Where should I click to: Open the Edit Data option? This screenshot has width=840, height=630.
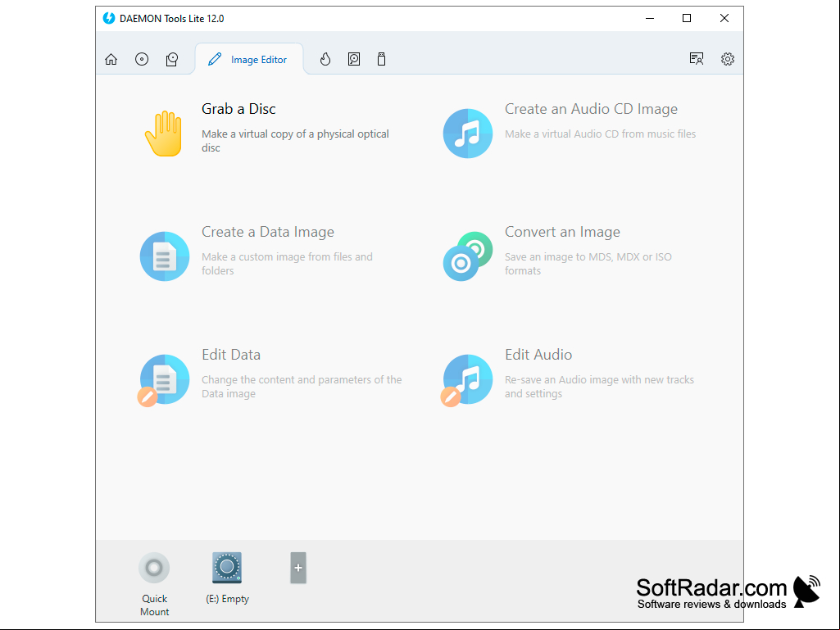231,355
